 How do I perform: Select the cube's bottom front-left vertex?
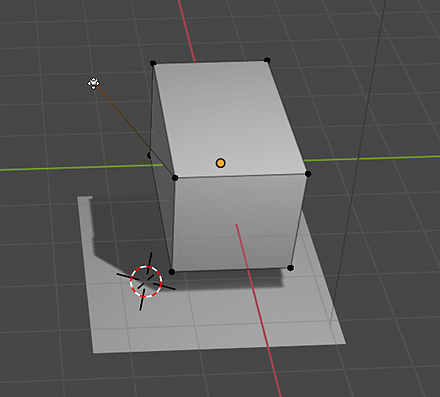[x=172, y=272]
